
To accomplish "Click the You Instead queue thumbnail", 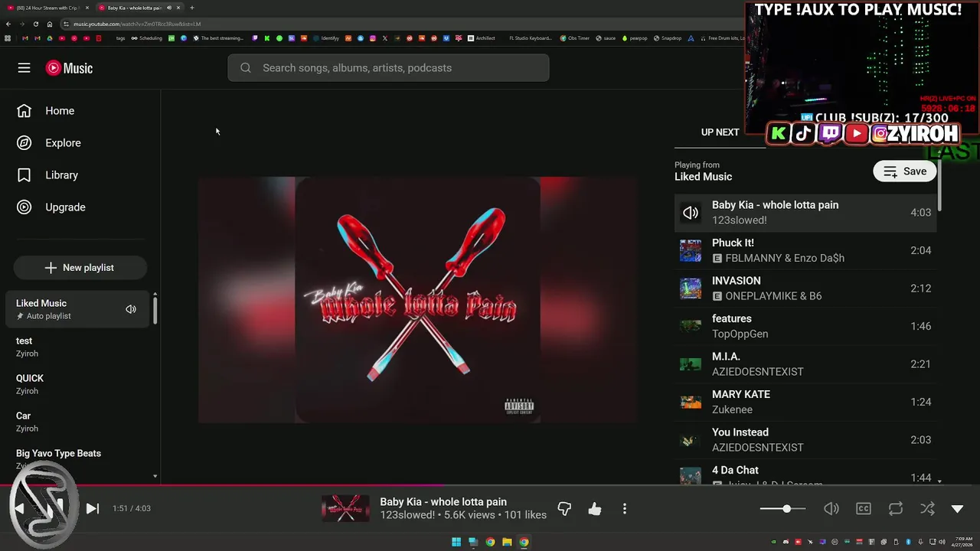I will coord(691,440).
